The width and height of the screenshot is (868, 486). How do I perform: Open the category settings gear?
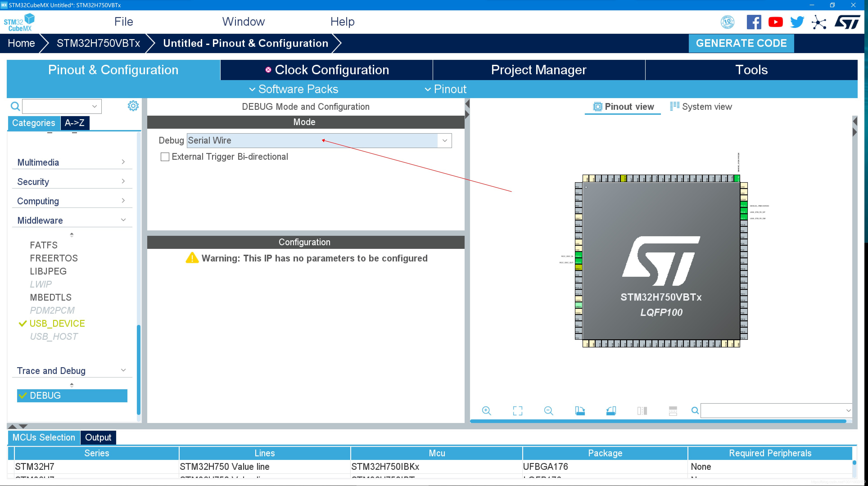pos(133,106)
